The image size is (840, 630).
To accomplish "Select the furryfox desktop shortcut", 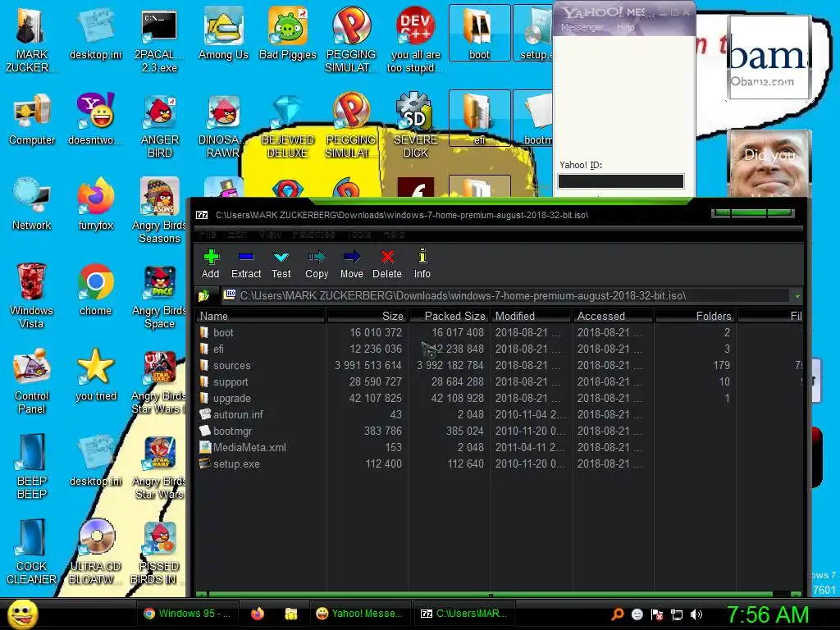I will coord(95,204).
